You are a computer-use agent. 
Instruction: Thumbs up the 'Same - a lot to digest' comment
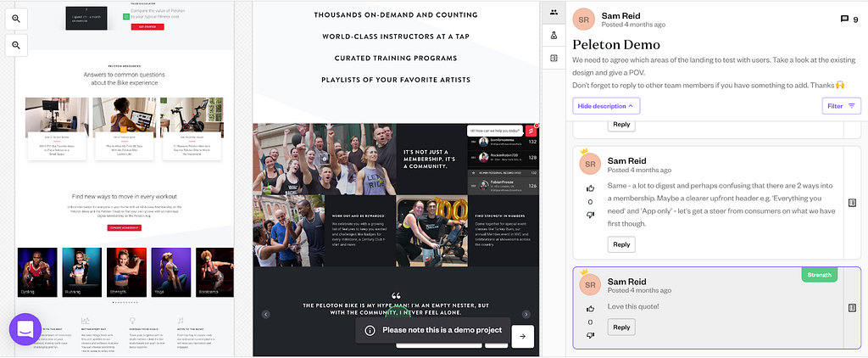pyautogui.click(x=590, y=188)
